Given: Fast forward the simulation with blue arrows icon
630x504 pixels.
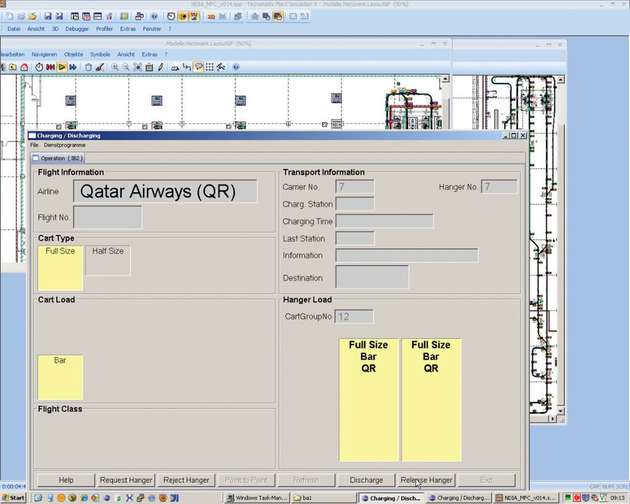Looking at the screenshot, I should 73,68.
